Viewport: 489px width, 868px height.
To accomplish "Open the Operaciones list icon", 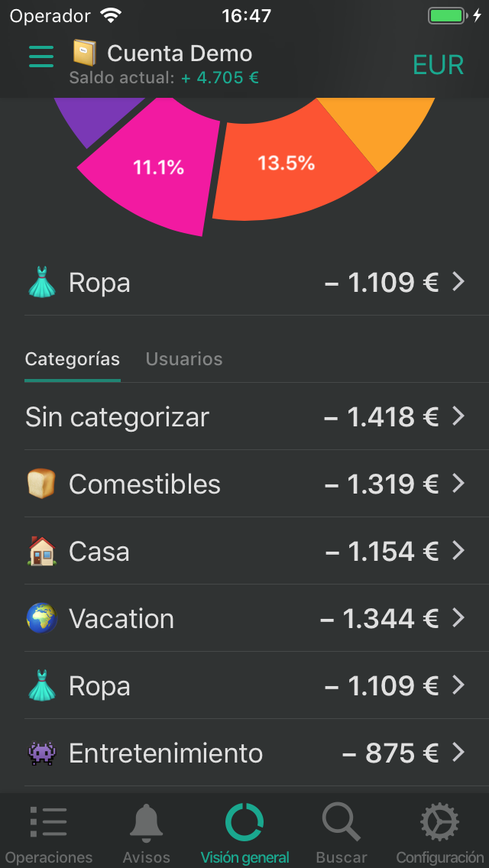I will click(49, 823).
